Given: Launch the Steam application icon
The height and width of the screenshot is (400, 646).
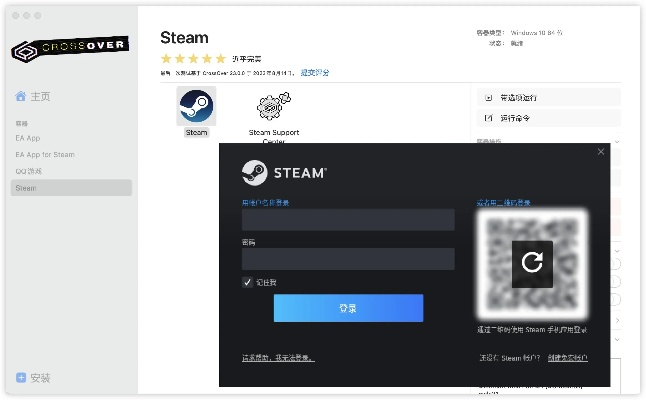Looking at the screenshot, I should [x=196, y=106].
